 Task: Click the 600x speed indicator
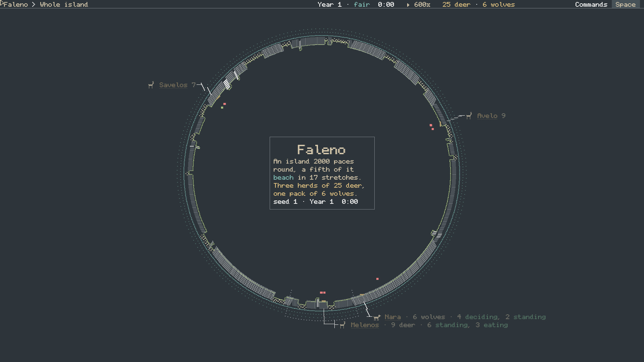click(x=422, y=5)
